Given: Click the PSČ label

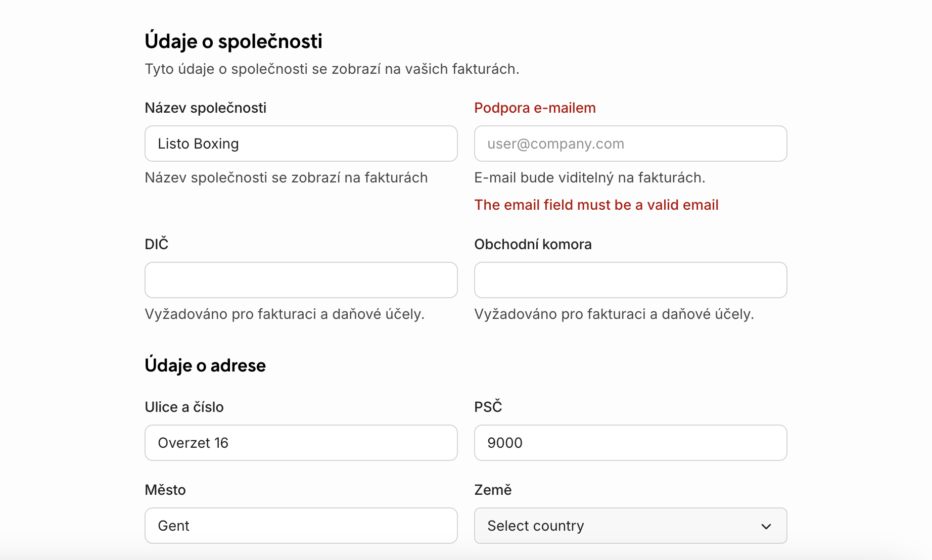Looking at the screenshot, I should click(488, 407).
